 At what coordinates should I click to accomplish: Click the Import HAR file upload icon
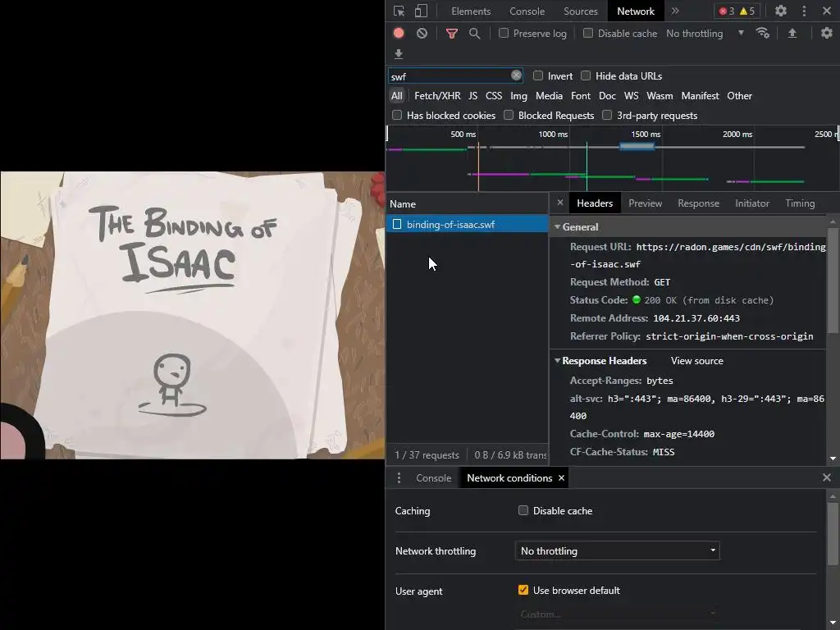point(792,33)
